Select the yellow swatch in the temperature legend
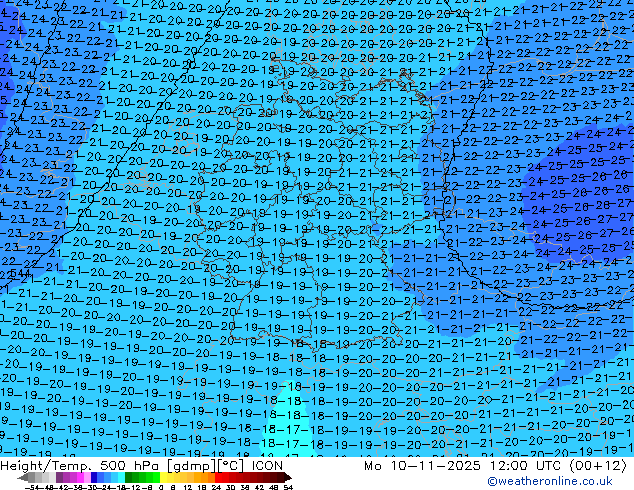The image size is (634, 490). (x=163, y=477)
